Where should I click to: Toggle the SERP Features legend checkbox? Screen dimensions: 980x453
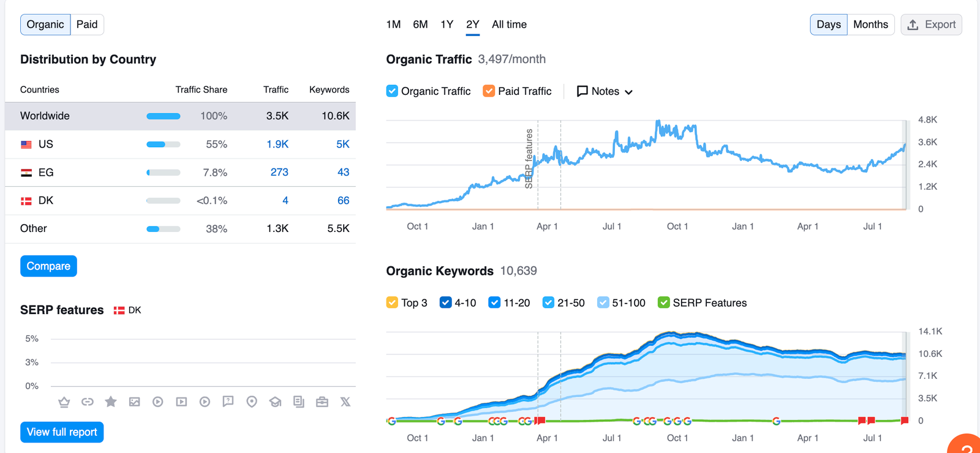(663, 302)
